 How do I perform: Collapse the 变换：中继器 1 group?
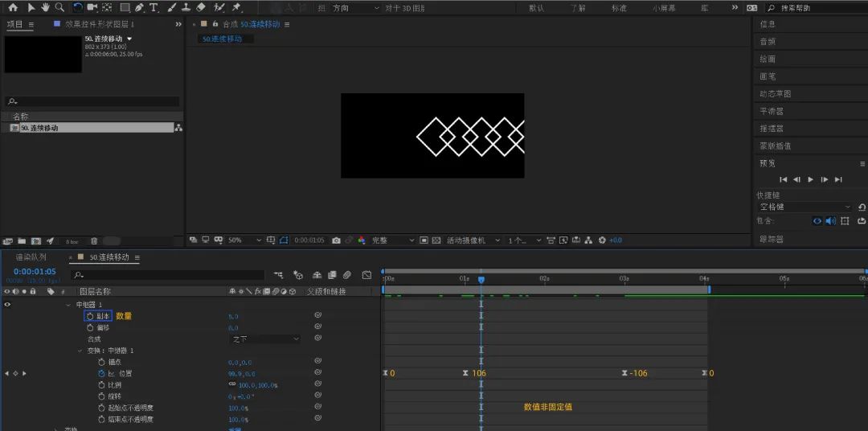(x=80, y=351)
